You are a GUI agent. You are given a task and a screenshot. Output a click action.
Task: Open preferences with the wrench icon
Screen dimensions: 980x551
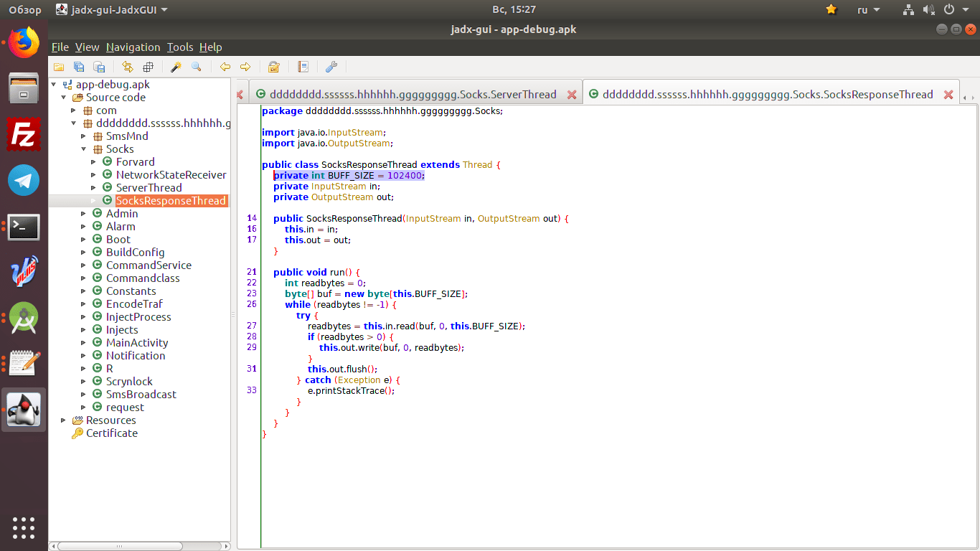tap(331, 67)
